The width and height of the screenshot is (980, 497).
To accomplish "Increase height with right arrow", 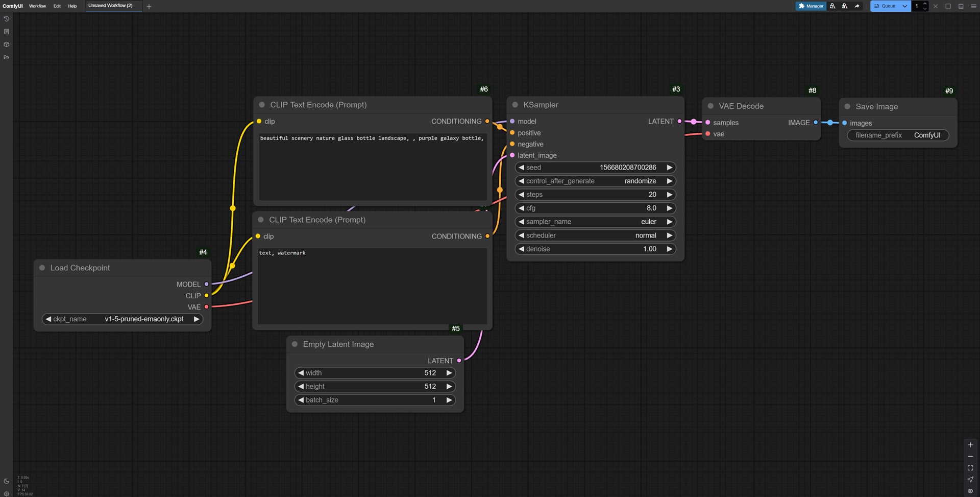I will click(449, 387).
